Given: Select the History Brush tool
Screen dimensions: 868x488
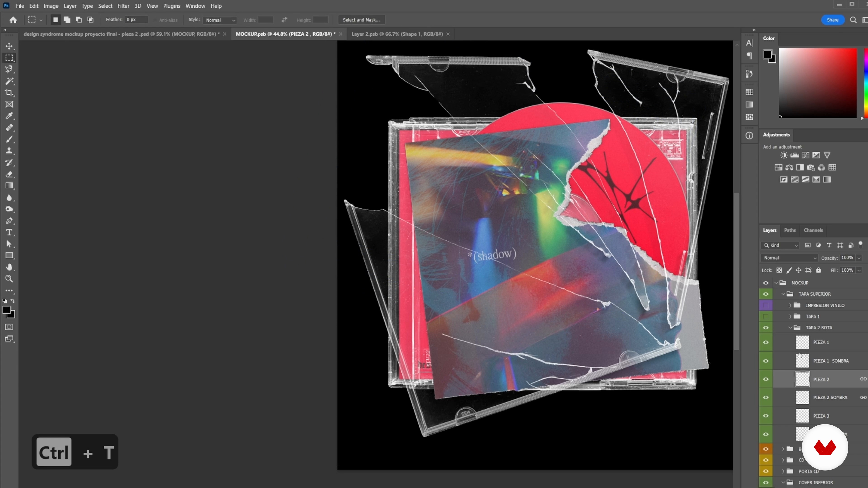Looking at the screenshot, I should point(9,163).
